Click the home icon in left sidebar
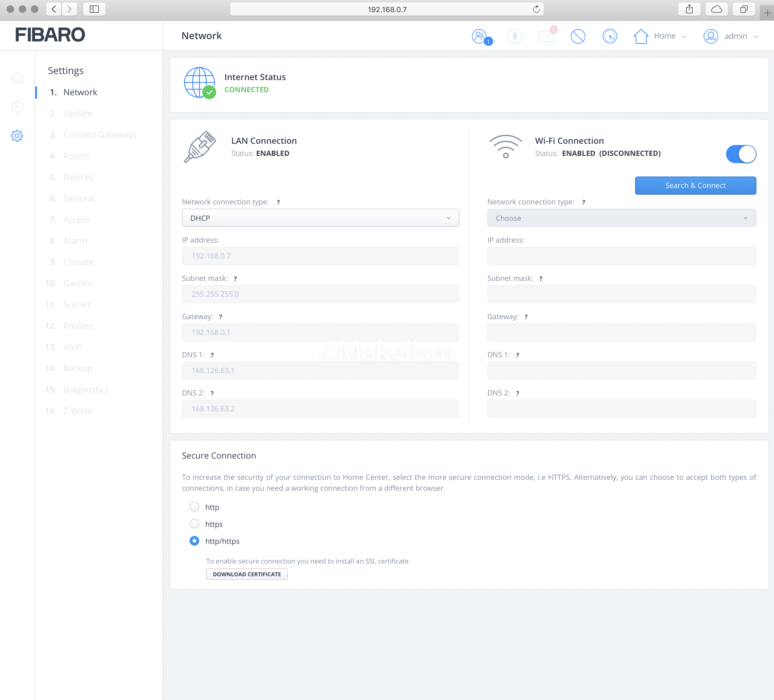Screen dimensions: 774x700 pyautogui.click(x=17, y=78)
